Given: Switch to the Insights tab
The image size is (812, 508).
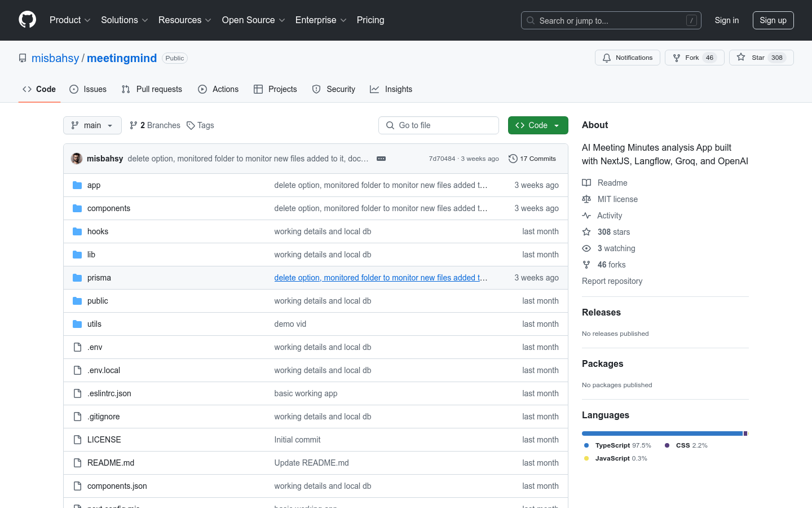Looking at the screenshot, I should point(391,89).
